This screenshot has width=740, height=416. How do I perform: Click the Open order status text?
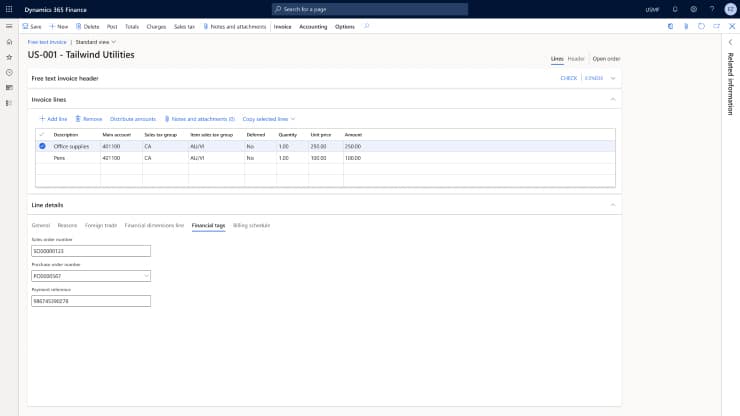pyautogui.click(x=606, y=59)
